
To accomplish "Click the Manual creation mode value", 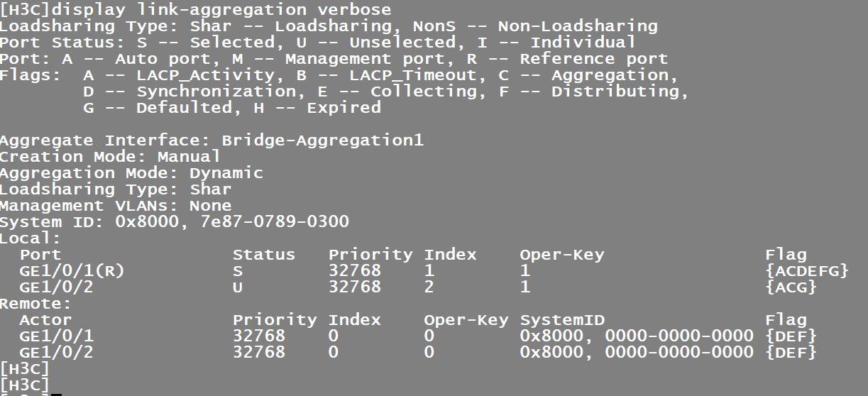I will click(x=189, y=157).
